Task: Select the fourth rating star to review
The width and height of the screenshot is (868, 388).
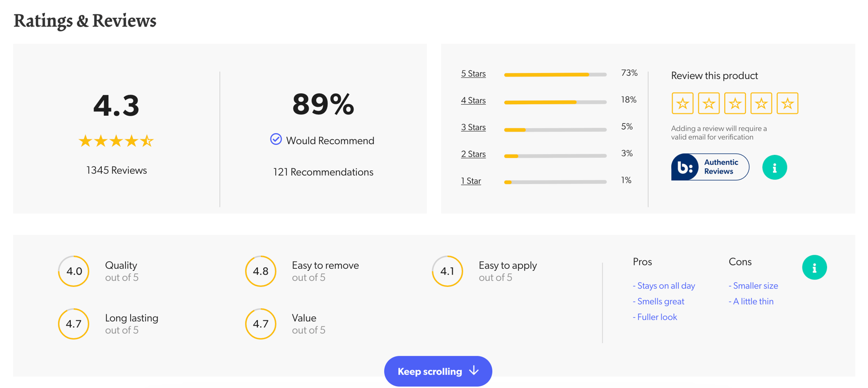Action: [761, 103]
